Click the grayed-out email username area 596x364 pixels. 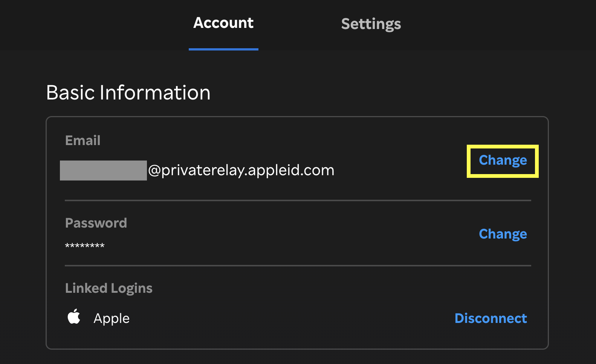point(103,170)
